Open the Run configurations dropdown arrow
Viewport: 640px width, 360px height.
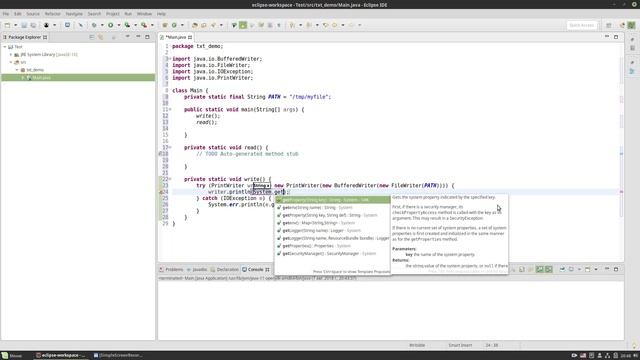119,25
